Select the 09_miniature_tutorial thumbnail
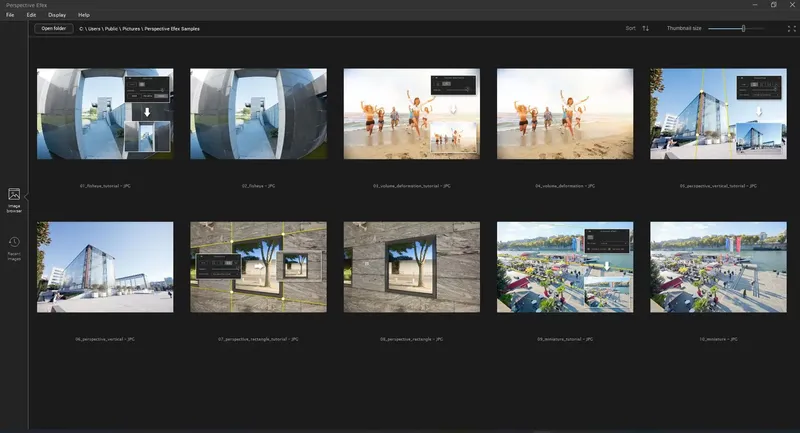Screen dimensions: 800x433 (565, 267)
